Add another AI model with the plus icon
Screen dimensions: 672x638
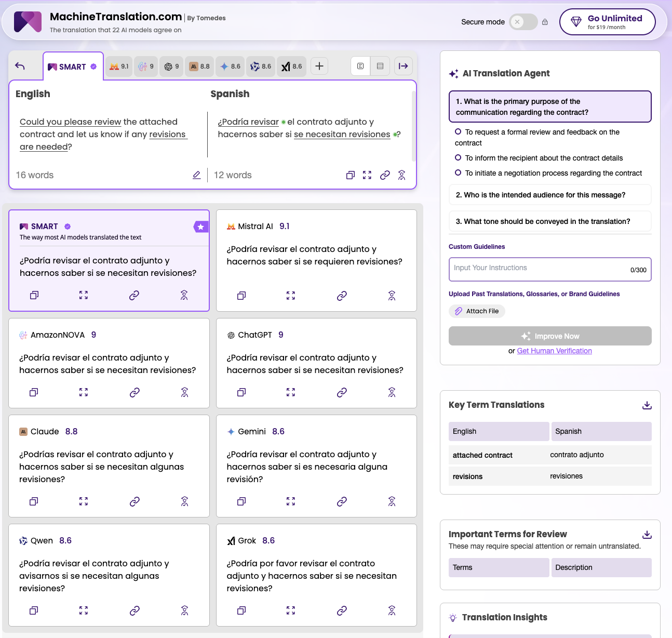tap(319, 66)
